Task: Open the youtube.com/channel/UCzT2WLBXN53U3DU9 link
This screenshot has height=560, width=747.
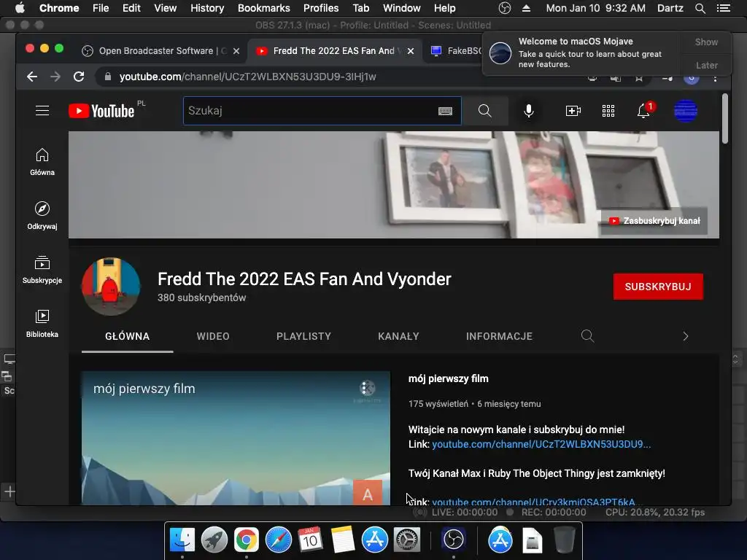Action: click(x=541, y=444)
